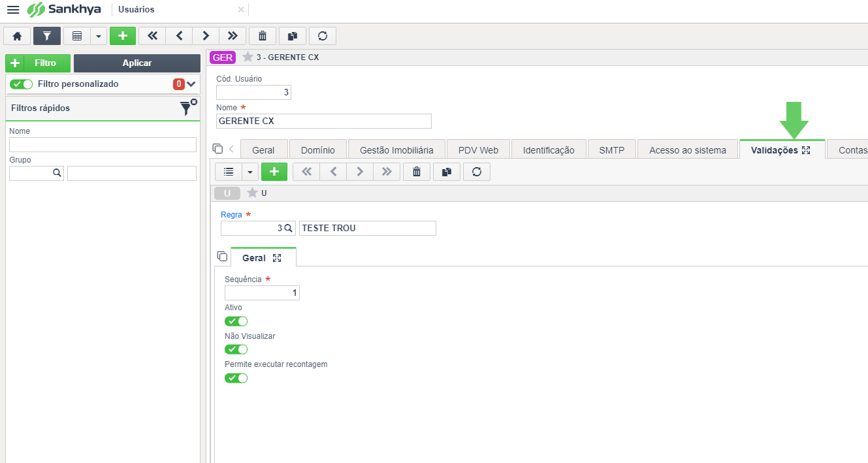Open the view mode dropdown in the top toolbar
The image size is (868, 463).
point(98,36)
